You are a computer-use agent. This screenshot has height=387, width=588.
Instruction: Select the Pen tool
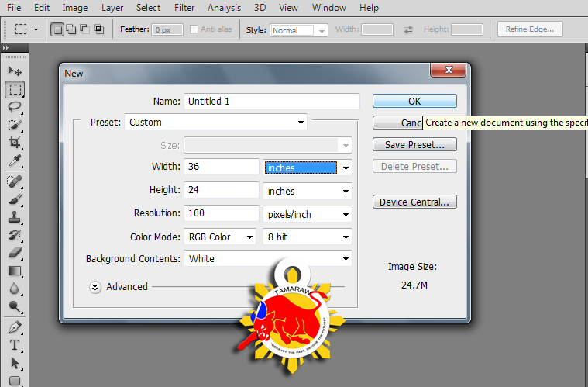pyautogui.click(x=15, y=327)
